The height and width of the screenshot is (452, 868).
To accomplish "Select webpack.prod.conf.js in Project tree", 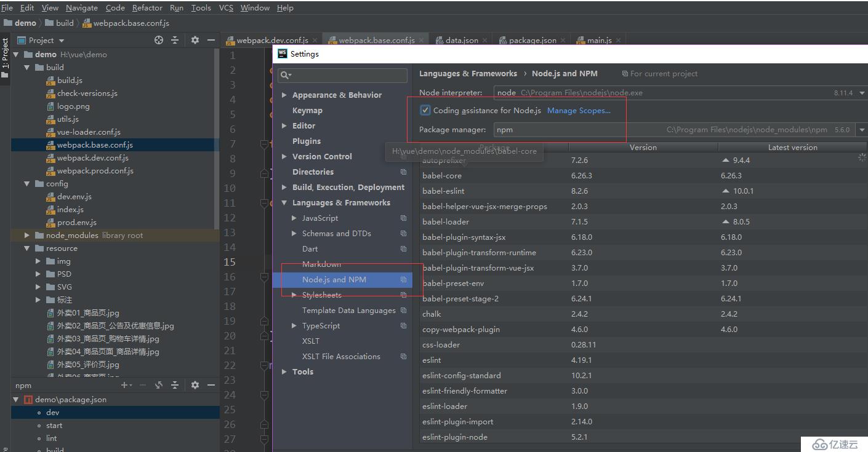I will [x=95, y=170].
